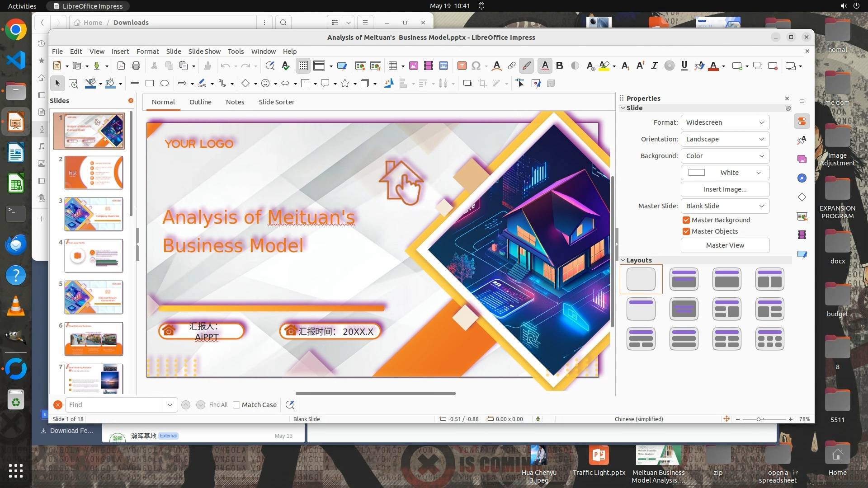Open the Slide Show menu
Screen dimensions: 868x488
(x=204, y=52)
